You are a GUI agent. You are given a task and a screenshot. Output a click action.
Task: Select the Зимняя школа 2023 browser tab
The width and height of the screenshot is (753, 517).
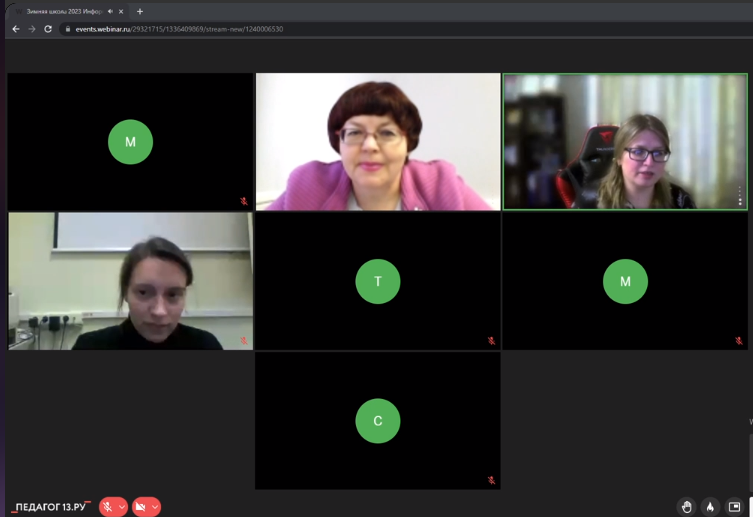point(60,11)
